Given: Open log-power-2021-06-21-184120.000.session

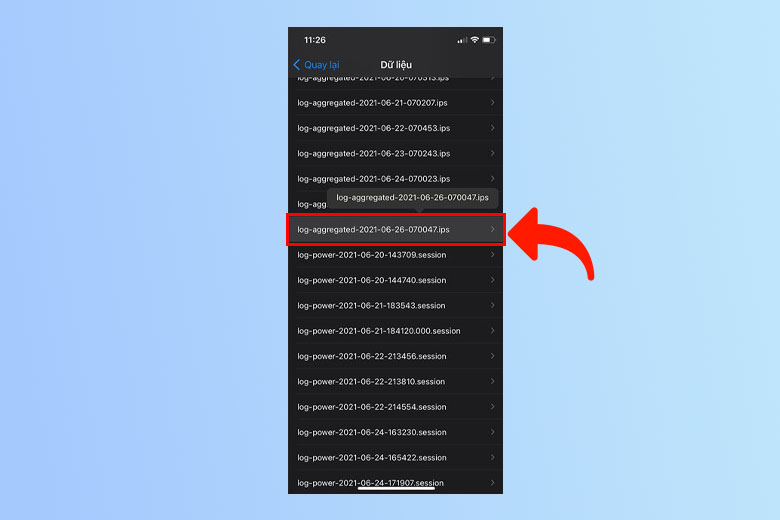Looking at the screenshot, I should tap(379, 331).
